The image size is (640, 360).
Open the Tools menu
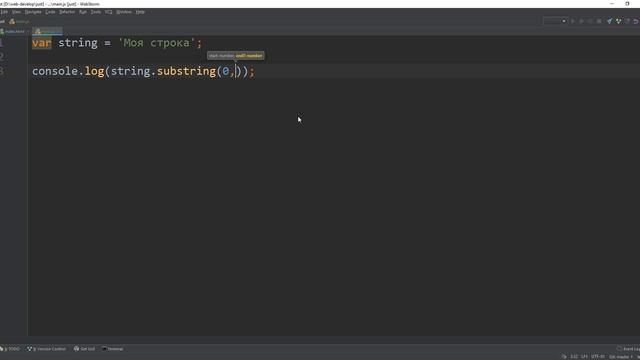pos(96,12)
